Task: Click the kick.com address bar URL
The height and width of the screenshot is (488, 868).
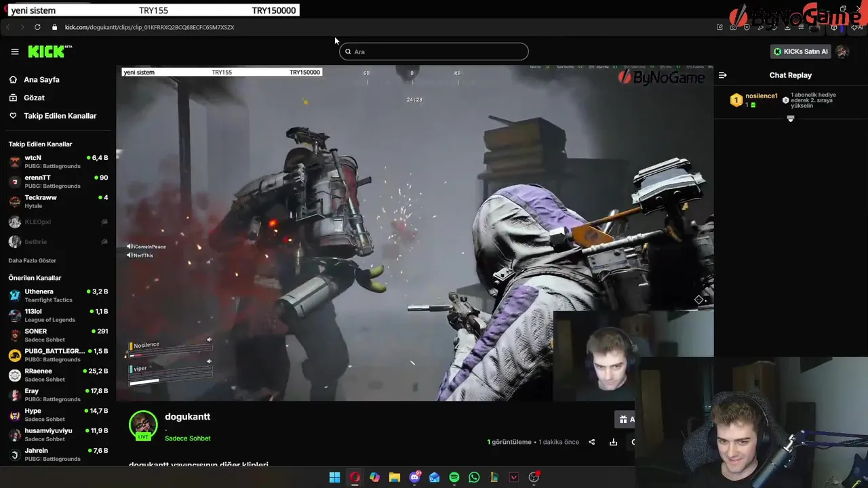Action: pos(149,27)
